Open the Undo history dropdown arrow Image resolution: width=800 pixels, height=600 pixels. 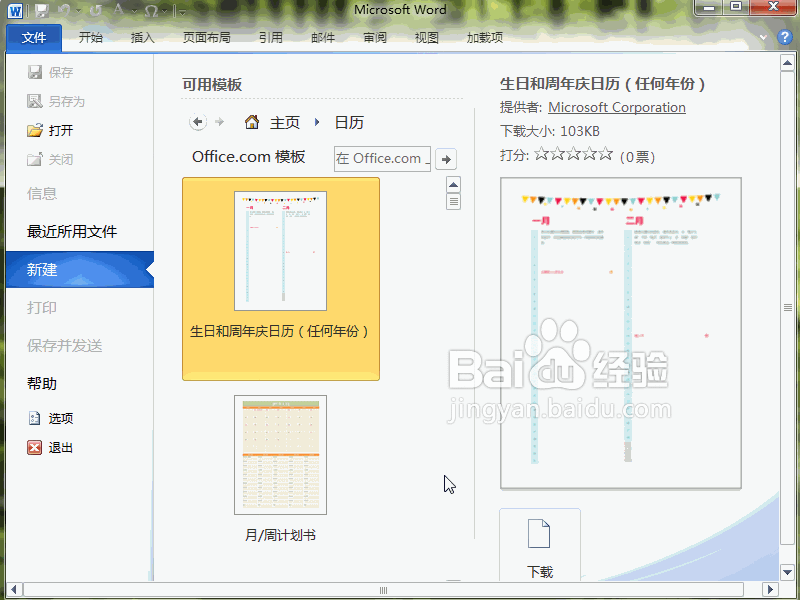[x=80, y=12]
